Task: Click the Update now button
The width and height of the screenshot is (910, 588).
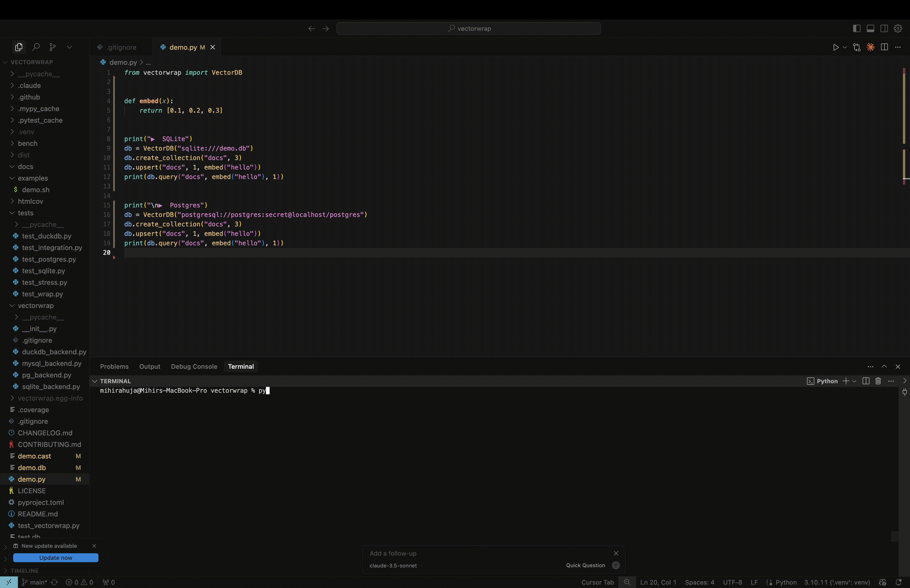Action: click(56, 558)
